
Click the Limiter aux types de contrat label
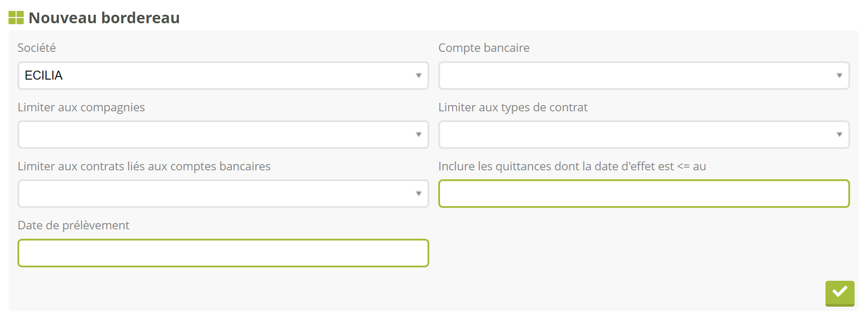513,107
